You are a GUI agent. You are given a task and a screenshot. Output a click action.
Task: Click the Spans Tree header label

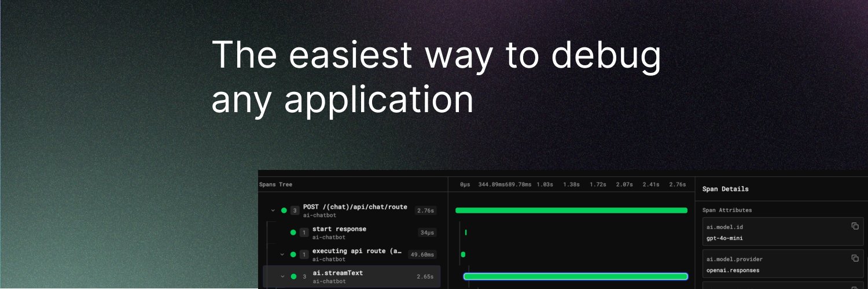coord(276,184)
